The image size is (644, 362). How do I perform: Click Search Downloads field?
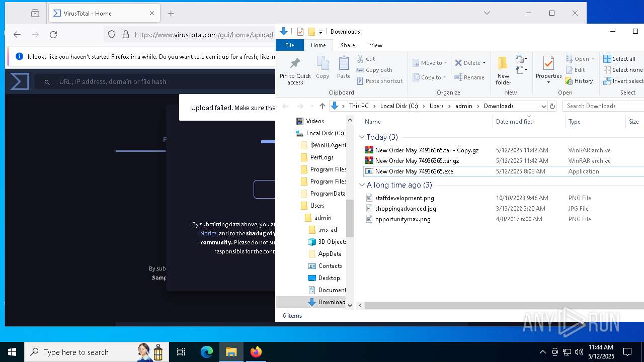tap(603, 106)
